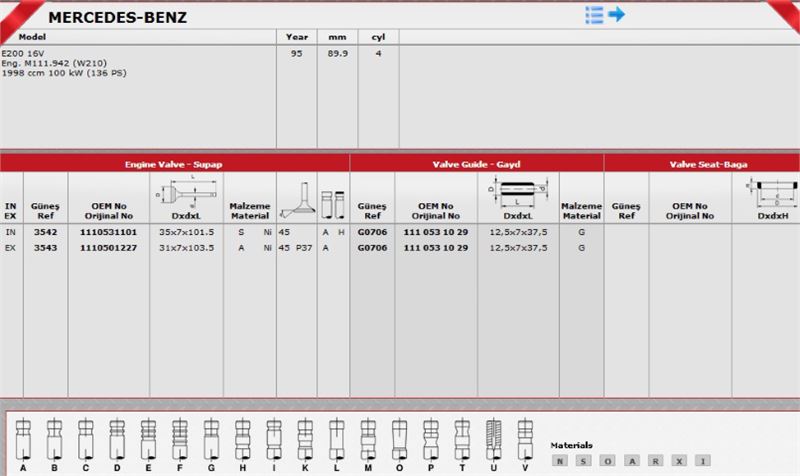Click the Year column header
This screenshot has width=800, height=476.
click(297, 37)
